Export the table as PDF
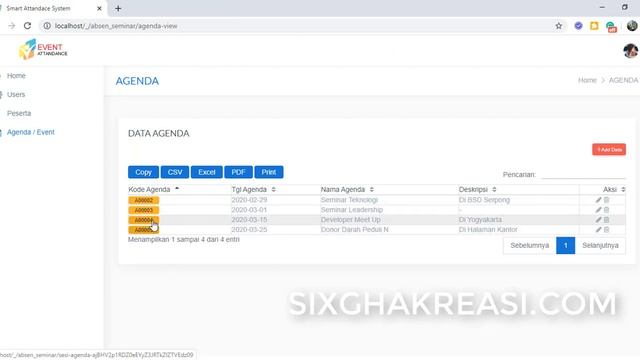Screen dimensions: 640x360 coord(238,172)
